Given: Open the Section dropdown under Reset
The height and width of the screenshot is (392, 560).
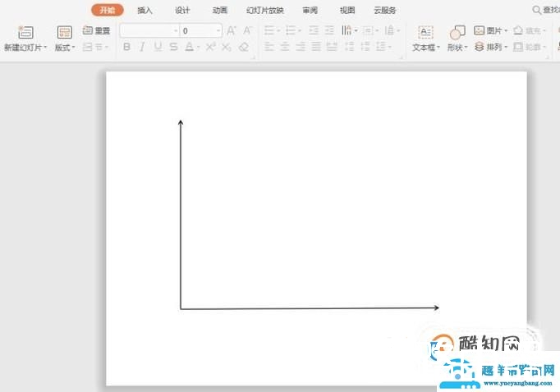Looking at the screenshot, I should point(95,47).
